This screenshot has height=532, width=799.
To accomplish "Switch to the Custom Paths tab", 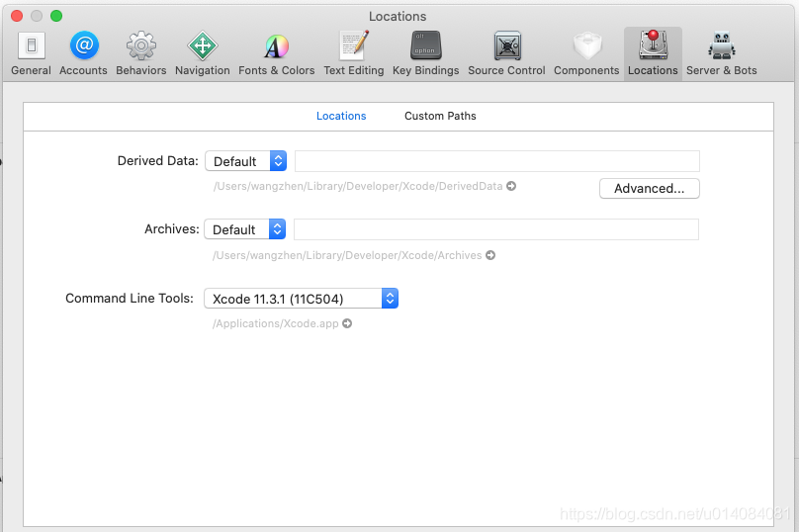I will (440, 116).
